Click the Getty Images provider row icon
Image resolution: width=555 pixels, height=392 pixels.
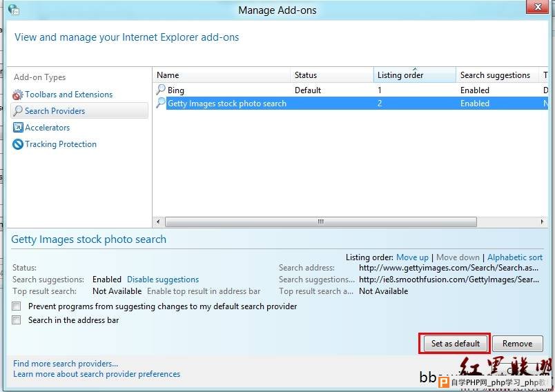click(161, 104)
